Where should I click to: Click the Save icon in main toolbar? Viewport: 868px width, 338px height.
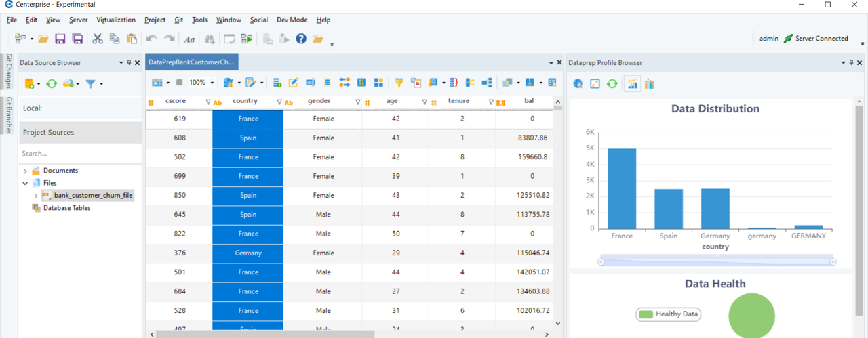click(60, 39)
